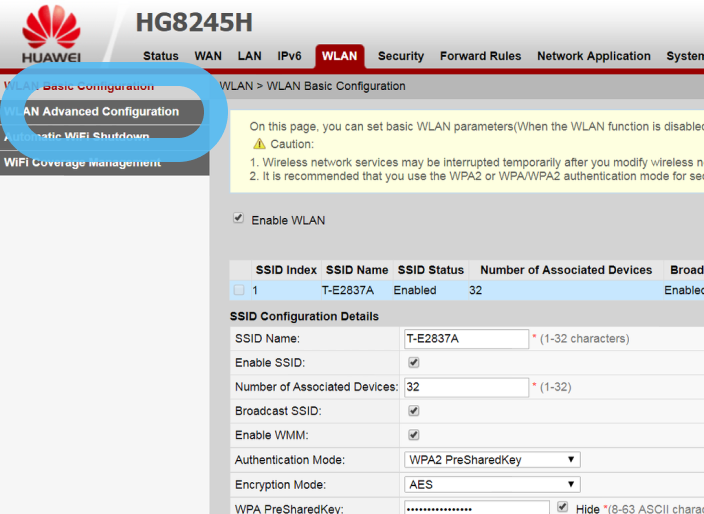
Task: Select the Security tab
Action: point(401,56)
